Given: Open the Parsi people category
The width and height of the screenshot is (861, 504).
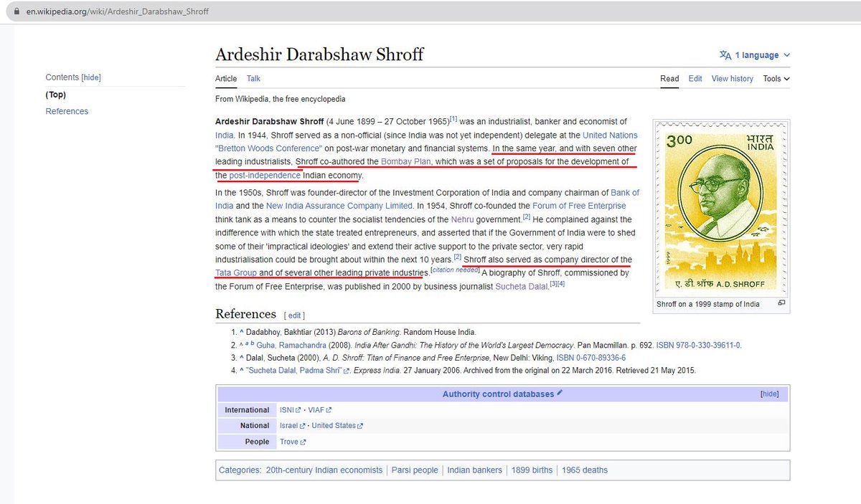Looking at the screenshot, I should point(415,470).
